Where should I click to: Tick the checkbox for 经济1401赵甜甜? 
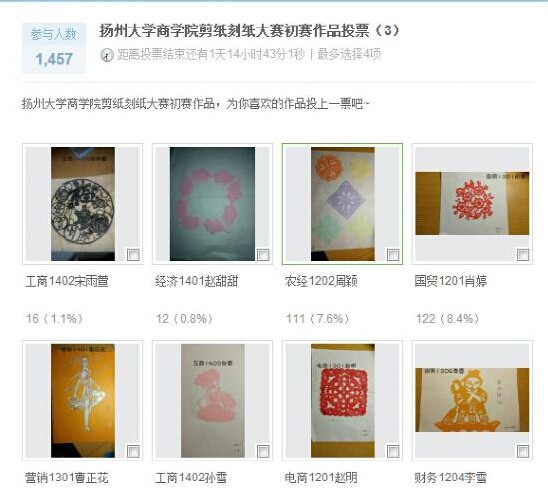(x=263, y=255)
